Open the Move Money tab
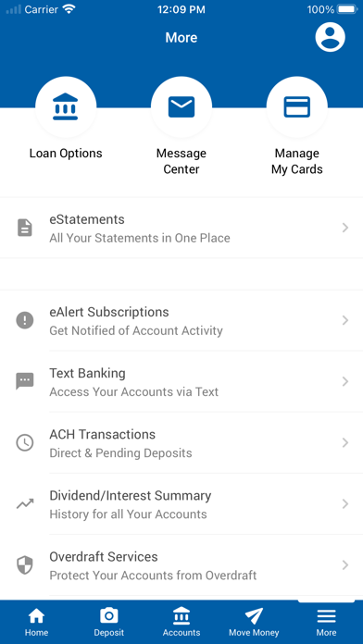This screenshot has width=363, height=644. tap(254, 622)
